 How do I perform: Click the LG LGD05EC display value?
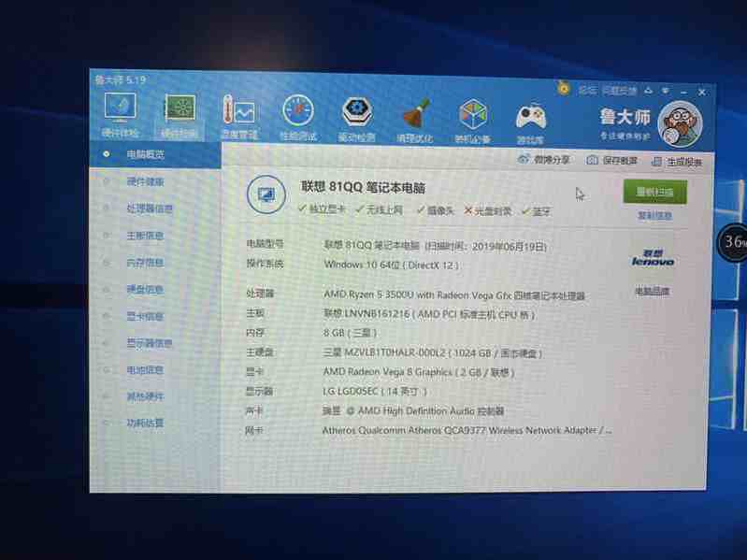(375, 392)
